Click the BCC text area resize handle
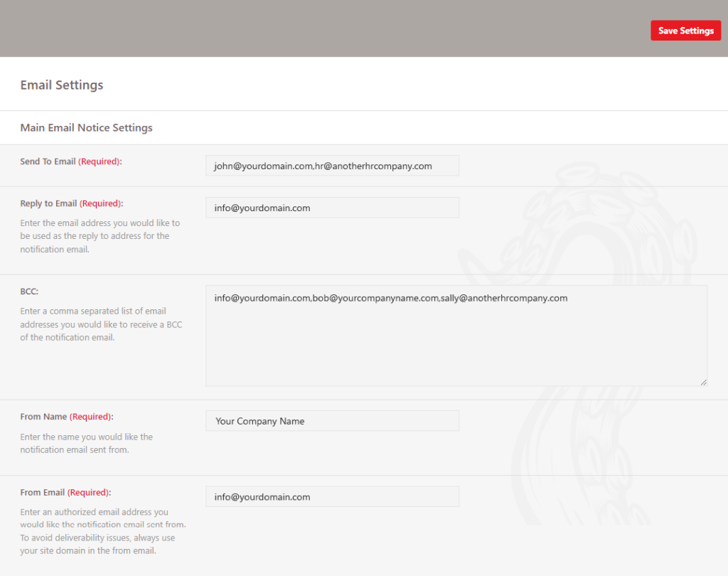 [703, 382]
